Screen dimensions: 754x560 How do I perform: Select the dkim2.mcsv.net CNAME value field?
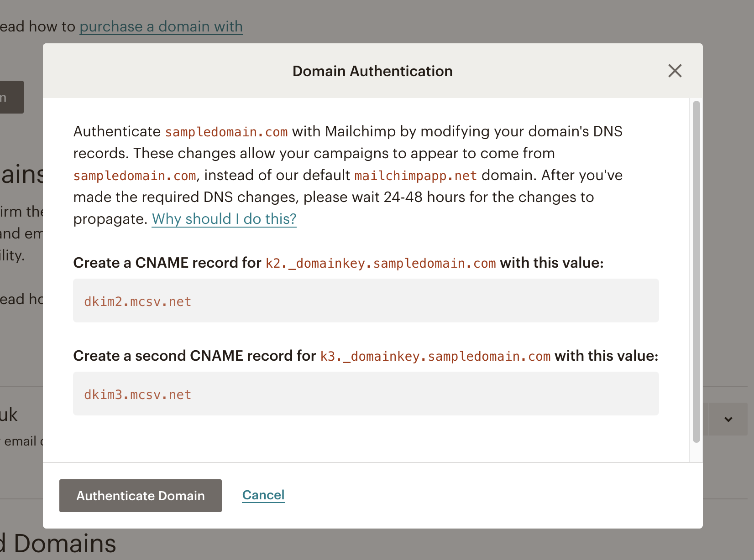[x=366, y=301]
